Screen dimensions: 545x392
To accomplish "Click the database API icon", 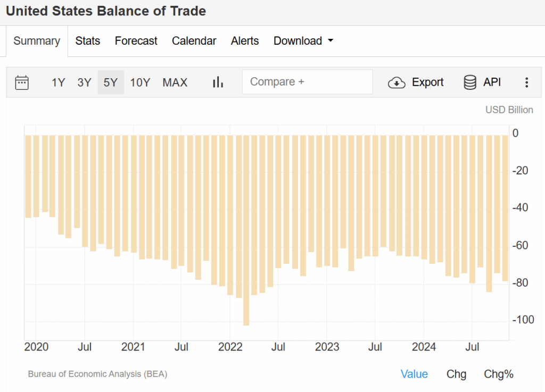I will 470,82.
